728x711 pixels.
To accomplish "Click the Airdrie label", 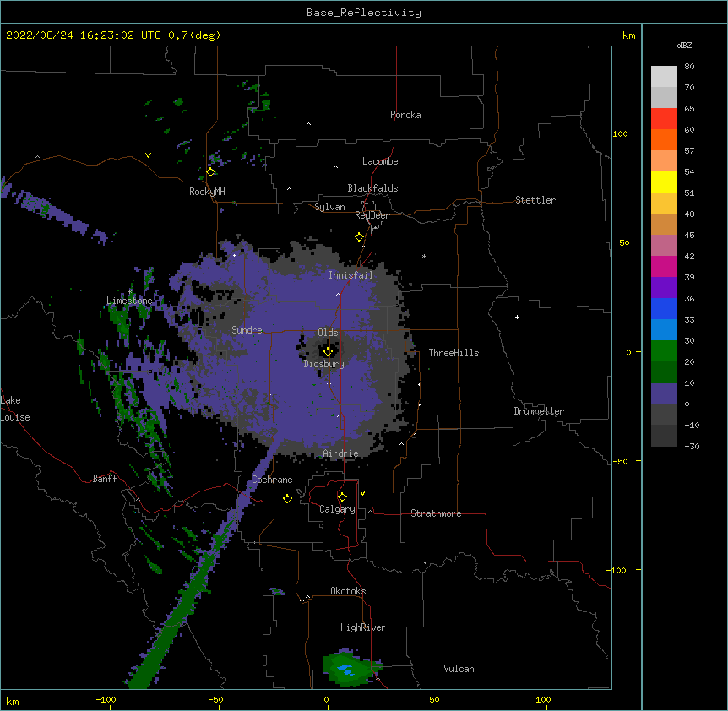I will tap(340, 453).
